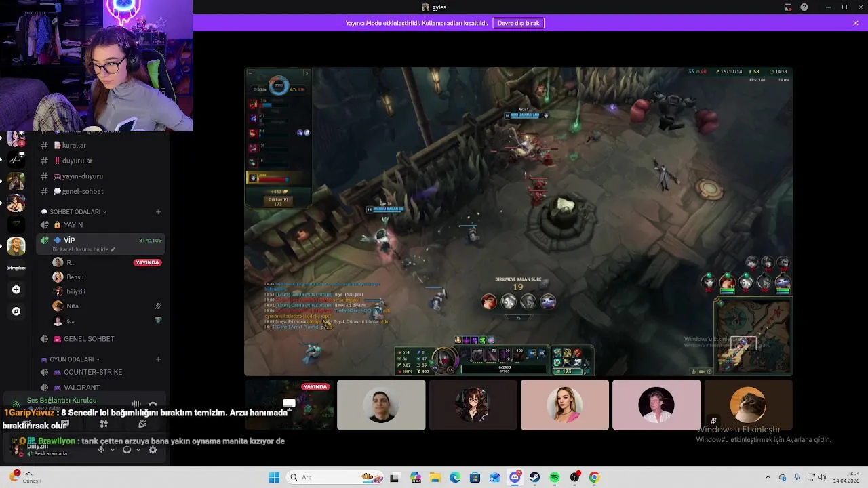This screenshot has width=868, height=488.
Task: Mute the microphone in user panel
Action: pos(101,449)
